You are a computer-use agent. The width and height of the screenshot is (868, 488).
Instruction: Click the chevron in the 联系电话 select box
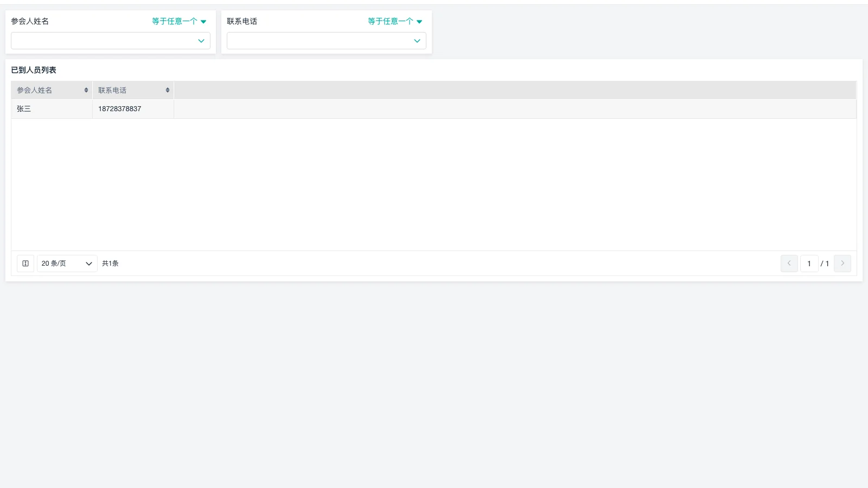click(417, 41)
